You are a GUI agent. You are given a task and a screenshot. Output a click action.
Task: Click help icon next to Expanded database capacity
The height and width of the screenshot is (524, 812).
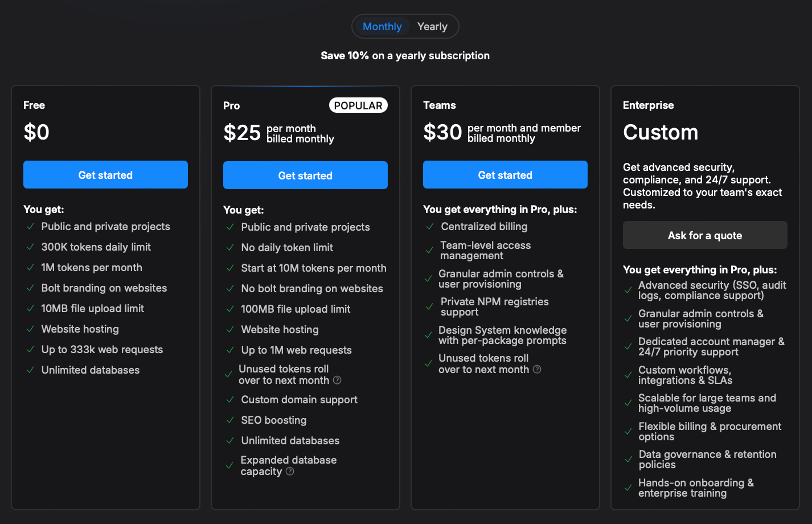point(290,471)
